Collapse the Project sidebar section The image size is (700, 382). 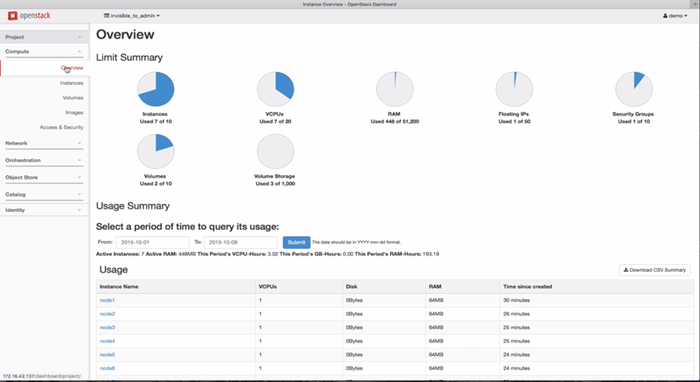pyautogui.click(x=45, y=37)
